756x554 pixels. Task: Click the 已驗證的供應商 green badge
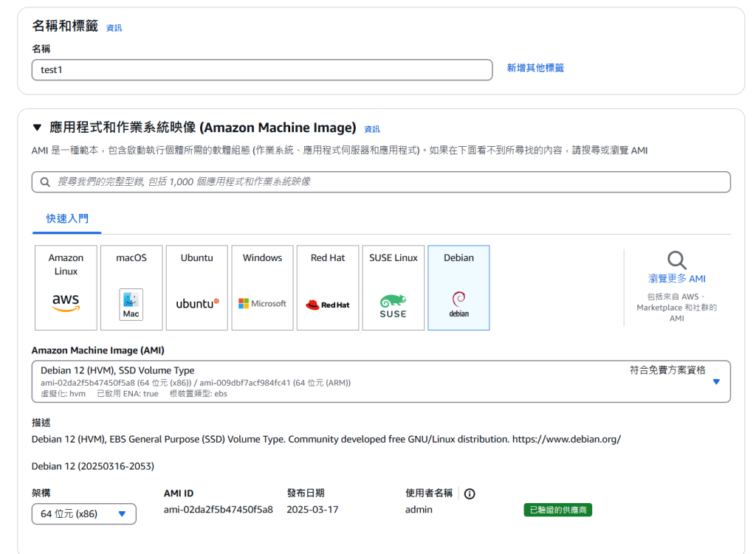coord(557,510)
